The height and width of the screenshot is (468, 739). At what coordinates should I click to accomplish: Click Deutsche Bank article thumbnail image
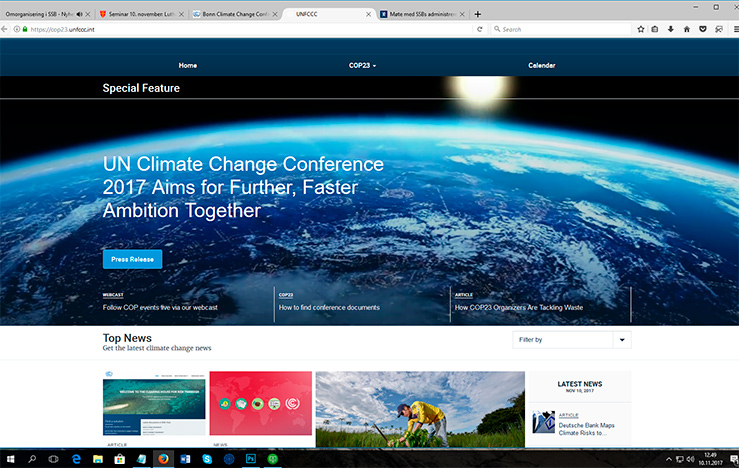click(x=543, y=422)
